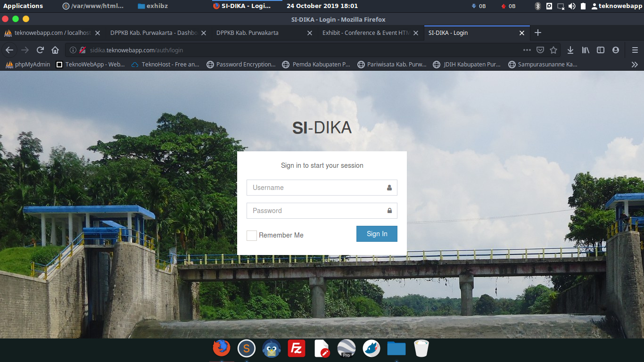The image size is (644, 362).
Task: Launch FileZilla from the dock
Action: point(296,348)
